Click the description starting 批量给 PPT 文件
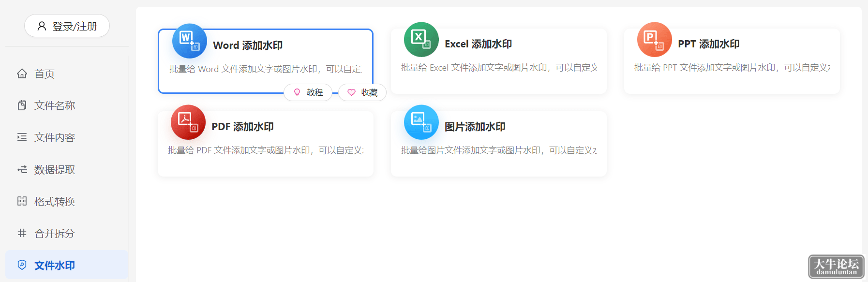 732,68
